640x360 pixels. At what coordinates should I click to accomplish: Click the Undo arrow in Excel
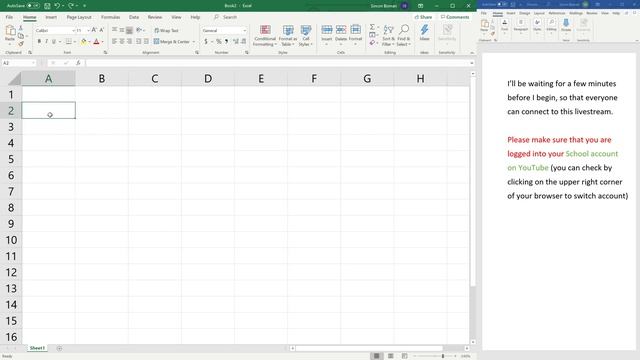pos(57,6)
